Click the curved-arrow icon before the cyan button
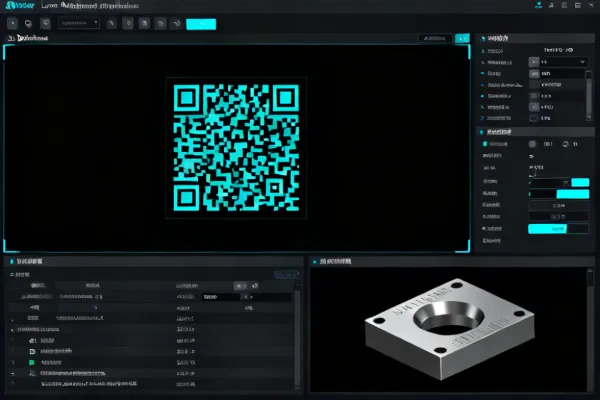 [177, 24]
